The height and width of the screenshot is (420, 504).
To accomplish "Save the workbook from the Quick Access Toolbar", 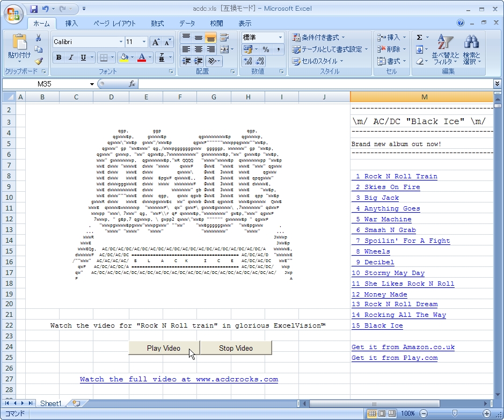I will click(x=34, y=9).
